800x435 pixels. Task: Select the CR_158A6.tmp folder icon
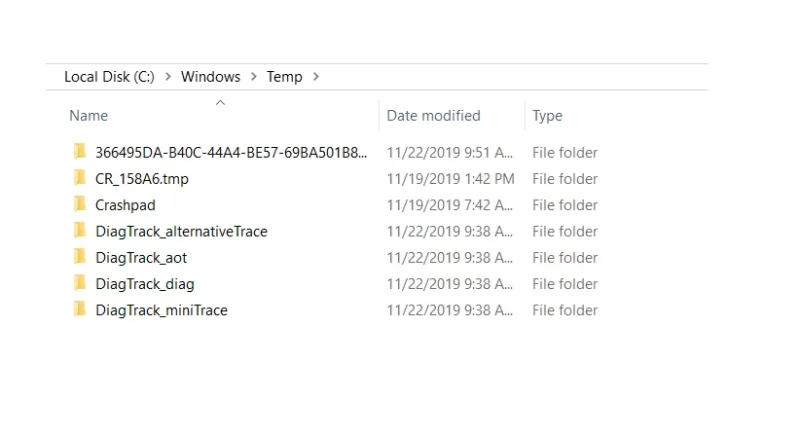pos(80,178)
